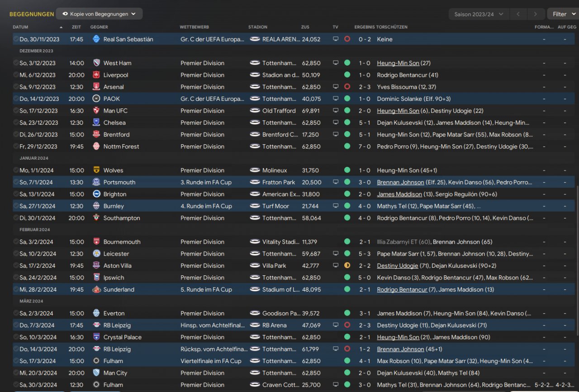Open the Chelsea club badge
579x392 pixels.
click(x=96, y=123)
